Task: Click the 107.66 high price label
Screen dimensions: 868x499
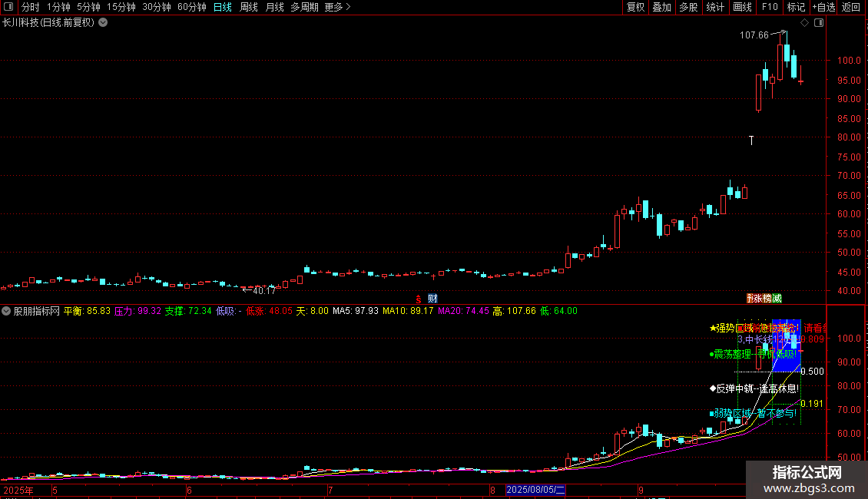Action: point(754,35)
